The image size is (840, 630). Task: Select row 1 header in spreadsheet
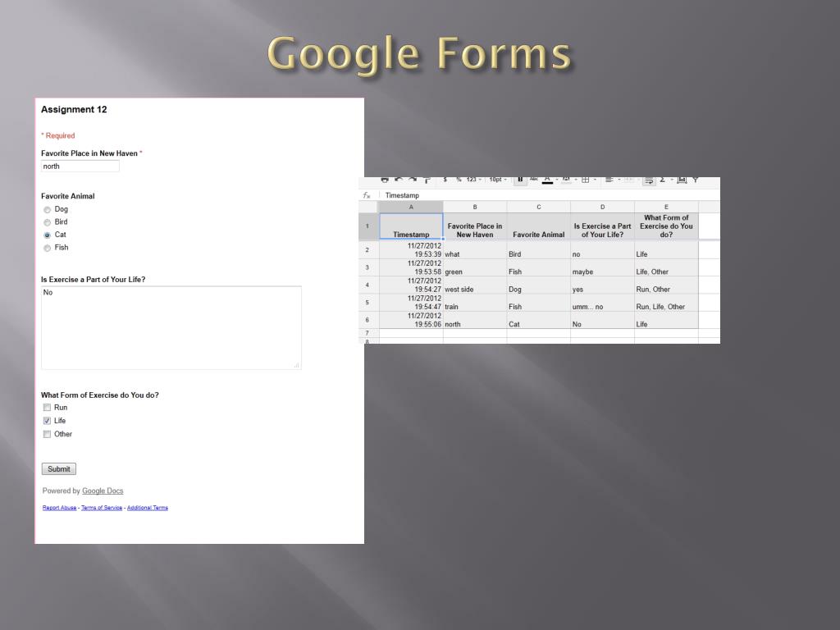[368, 226]
